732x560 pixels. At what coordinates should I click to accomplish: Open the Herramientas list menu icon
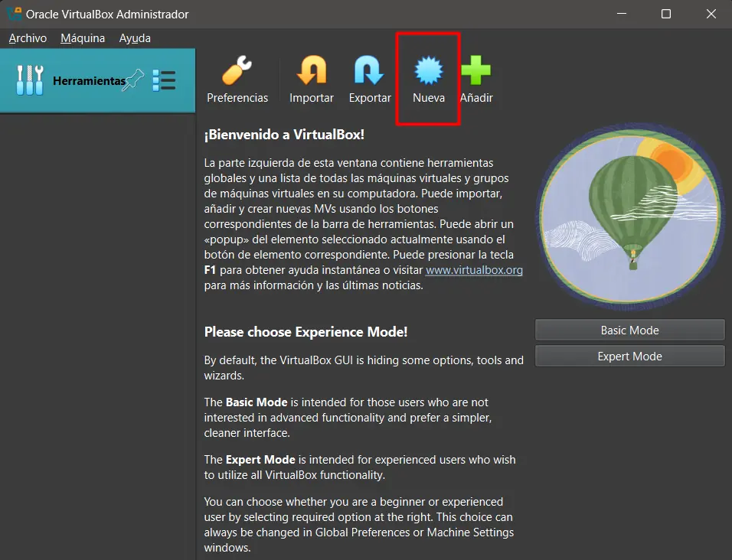coord(164,80)
